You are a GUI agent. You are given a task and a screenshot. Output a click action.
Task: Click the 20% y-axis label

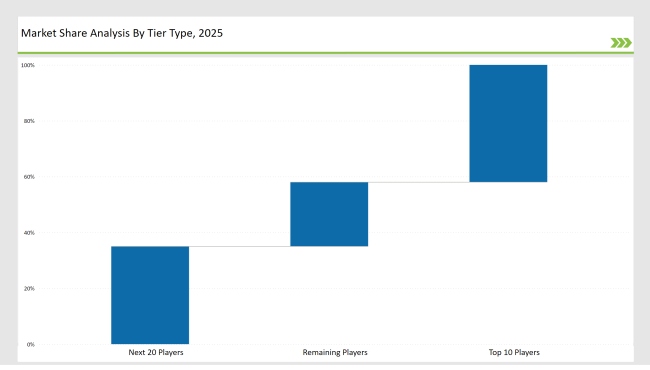click(x=29, y=288)
